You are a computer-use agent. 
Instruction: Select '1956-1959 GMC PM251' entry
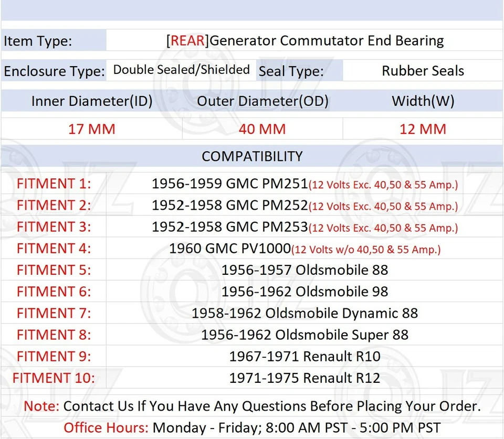pos(230,184)
